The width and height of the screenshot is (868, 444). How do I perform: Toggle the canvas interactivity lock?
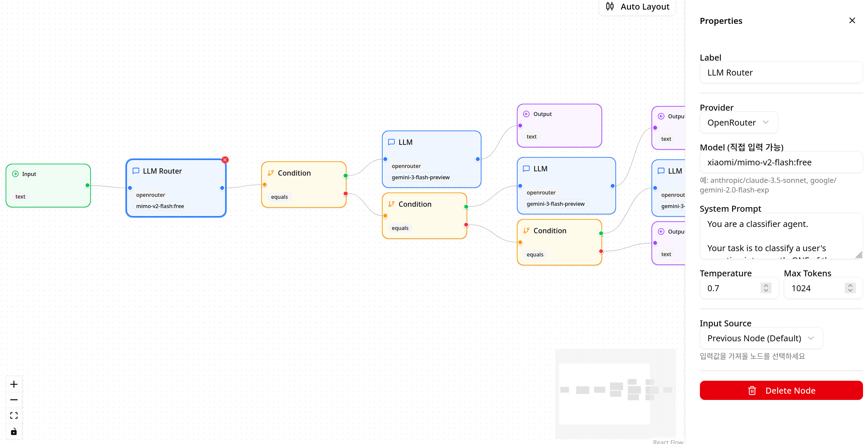click(14, 431)
